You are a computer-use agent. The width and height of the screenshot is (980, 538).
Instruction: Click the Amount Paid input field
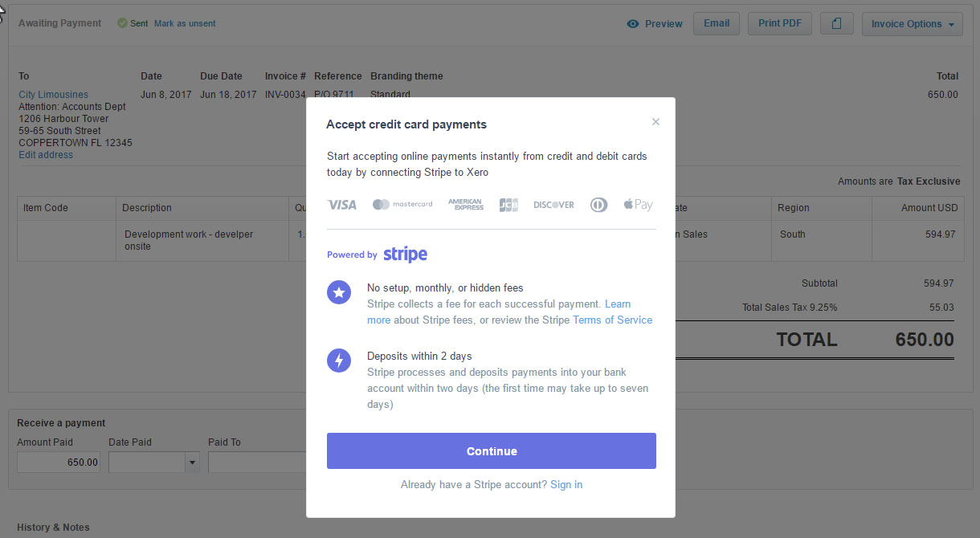click(x=59, y=462)
